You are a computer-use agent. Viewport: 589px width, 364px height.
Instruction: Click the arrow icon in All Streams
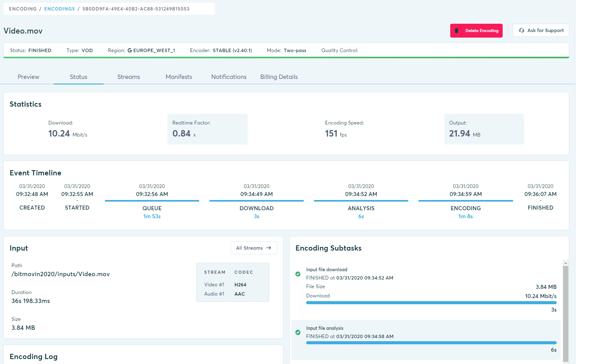pyautogui.click(x=269, y=248)
